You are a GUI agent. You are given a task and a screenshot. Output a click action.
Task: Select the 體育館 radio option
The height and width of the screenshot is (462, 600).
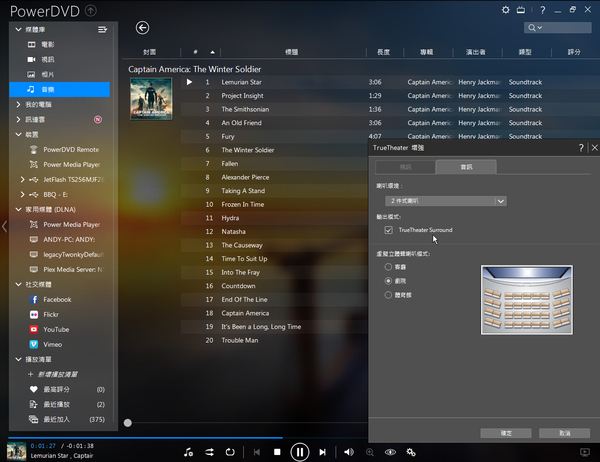click(388, 297)
